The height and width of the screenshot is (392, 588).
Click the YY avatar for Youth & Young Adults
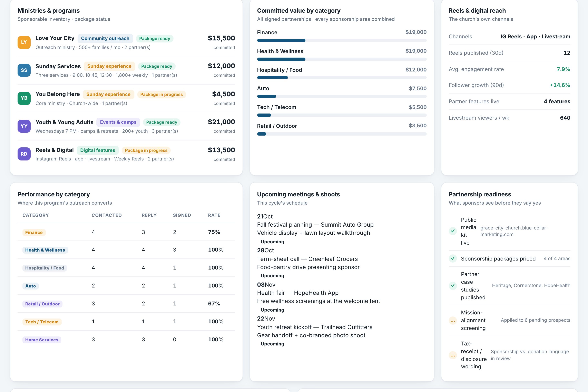pyautogui.click(x=24, y=126)
